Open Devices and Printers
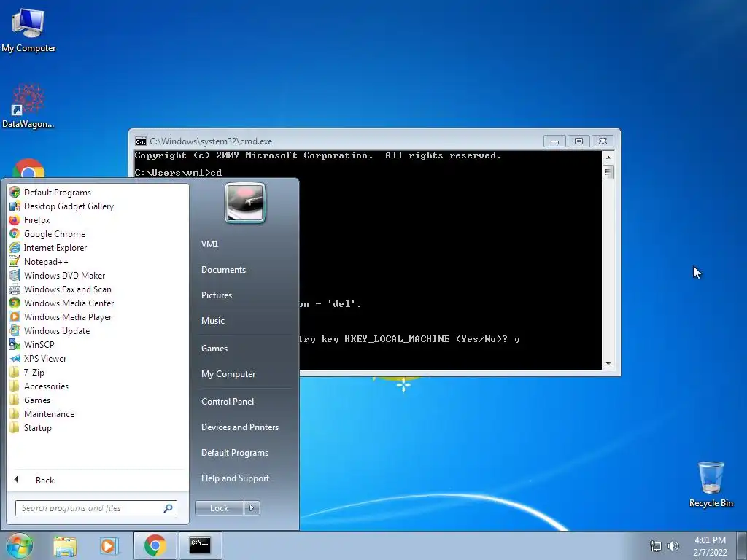The width and height of the screenshot is (747, 560). click(239, 427)
